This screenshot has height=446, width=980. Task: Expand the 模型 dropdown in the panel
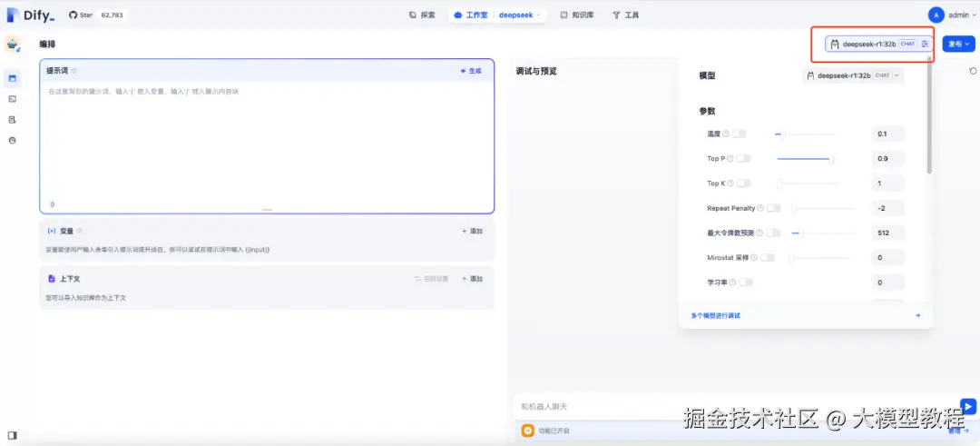pyautogui.click(x=853, y=75)
